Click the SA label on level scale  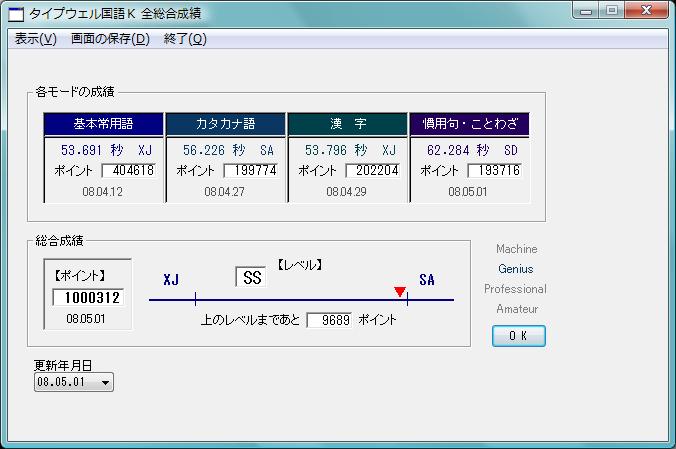(427, 280)
